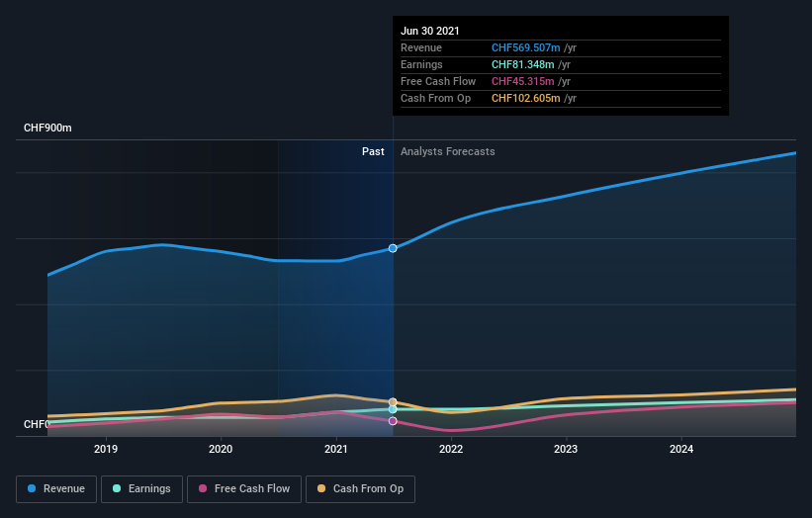Click the Past section label
The height and width of the screenshot is (518, 812).
[x=373, y=151]
